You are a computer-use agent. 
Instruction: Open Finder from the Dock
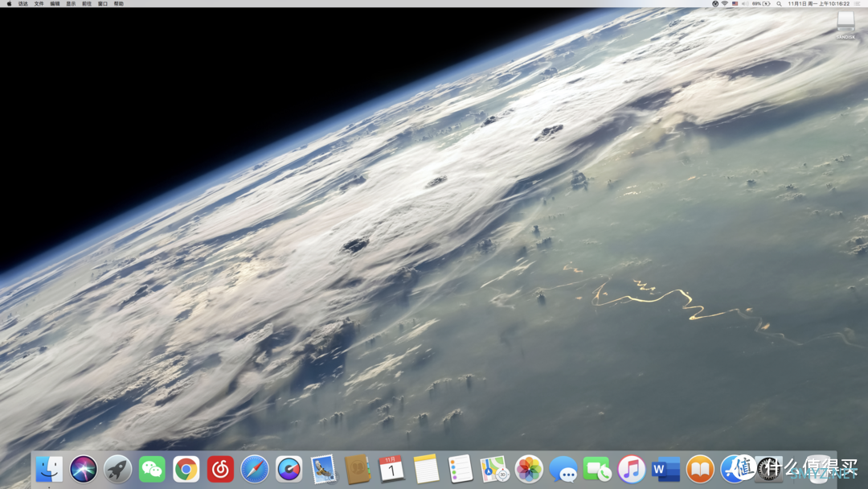(49, 470)
